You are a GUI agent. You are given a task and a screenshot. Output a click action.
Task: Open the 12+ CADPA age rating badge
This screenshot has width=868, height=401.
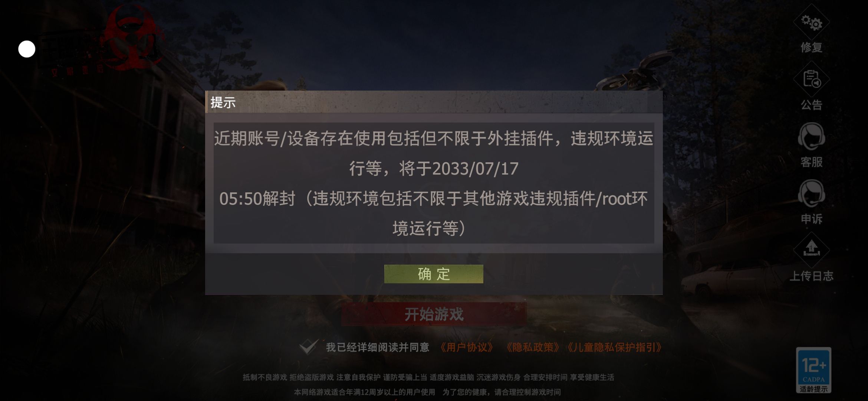coord(813,370)
